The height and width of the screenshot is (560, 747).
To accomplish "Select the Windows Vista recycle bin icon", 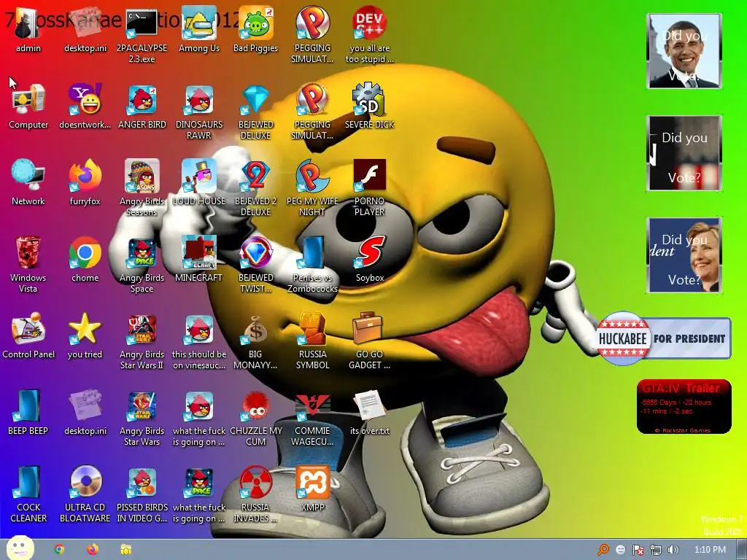I will coord(28,252).
